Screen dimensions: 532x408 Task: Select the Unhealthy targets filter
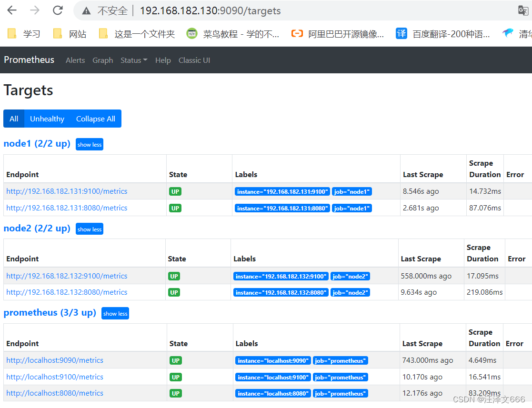(47, 119)
